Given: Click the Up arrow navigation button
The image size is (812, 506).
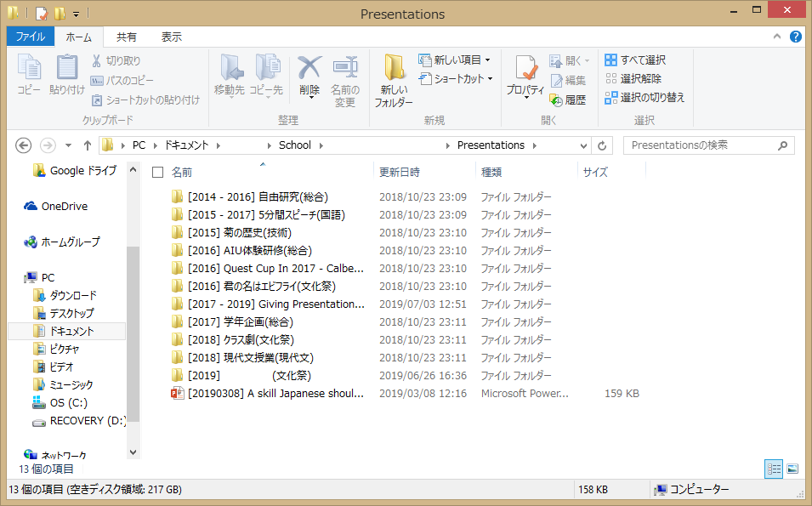Looking at the screenshot, I should click(87, 145).
